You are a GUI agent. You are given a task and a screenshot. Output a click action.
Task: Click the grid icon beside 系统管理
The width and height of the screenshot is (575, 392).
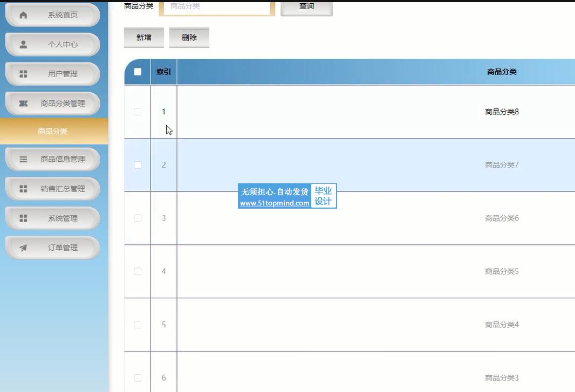click(x=23, y=218)
